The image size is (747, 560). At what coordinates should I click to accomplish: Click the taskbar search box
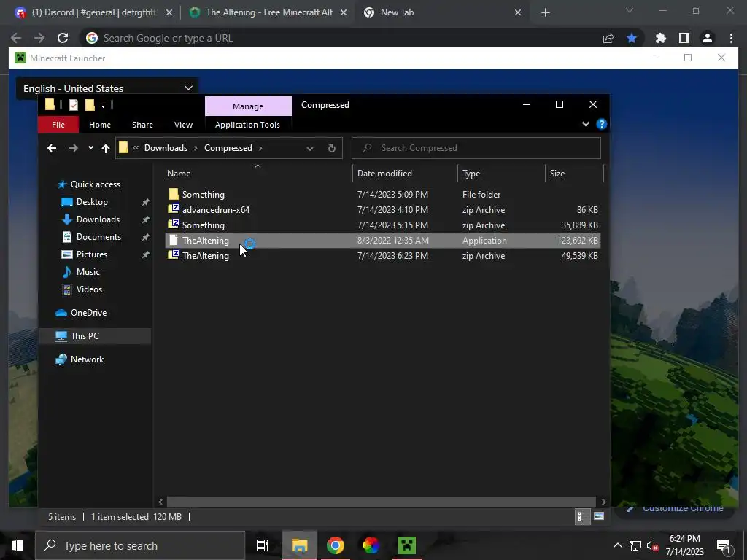(x=140, y=545)
